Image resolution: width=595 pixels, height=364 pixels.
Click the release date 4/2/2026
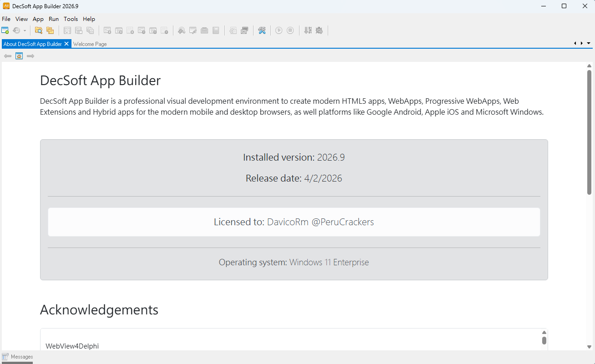pos(323,178)
